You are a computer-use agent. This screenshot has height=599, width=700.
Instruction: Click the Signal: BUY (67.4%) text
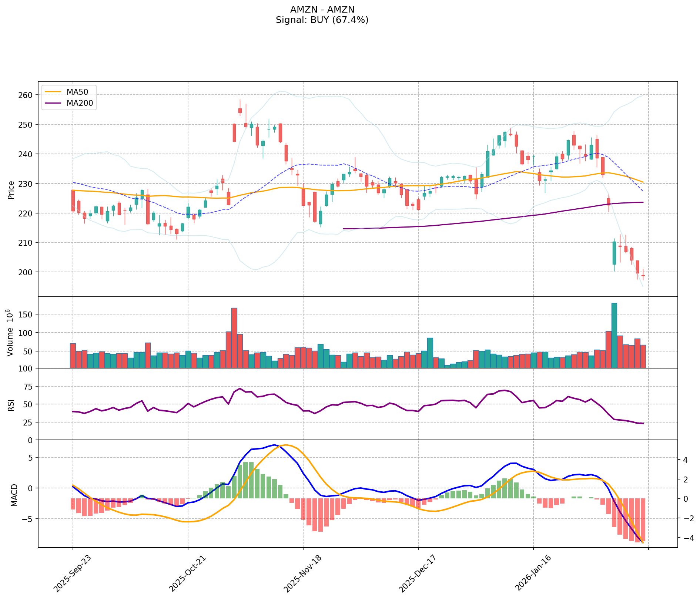(322, 20)
